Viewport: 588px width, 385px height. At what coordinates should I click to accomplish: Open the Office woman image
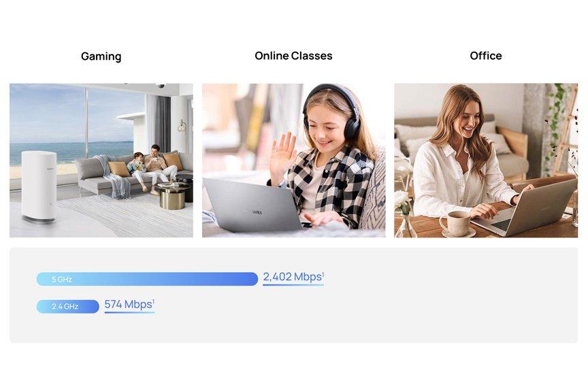pyautogui.click(x=486, y=160)
